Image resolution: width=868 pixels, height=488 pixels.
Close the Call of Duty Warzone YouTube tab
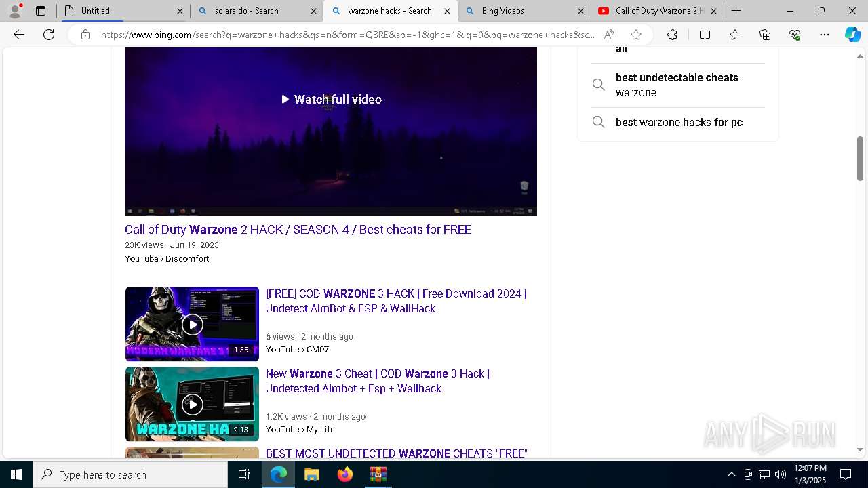click(713, 11)
